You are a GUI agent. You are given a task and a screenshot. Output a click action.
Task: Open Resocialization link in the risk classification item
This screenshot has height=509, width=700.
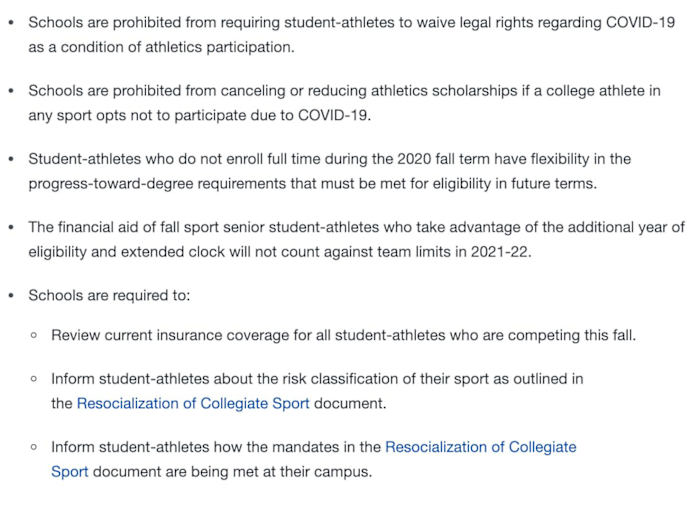point(192,404)
